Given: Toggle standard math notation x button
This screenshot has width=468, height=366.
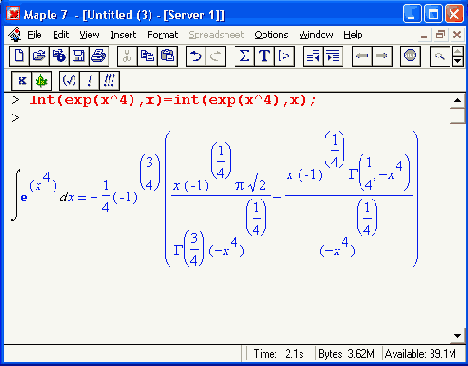Looking at the screenshot, I should pyautogui.click(x=22, y=81).
